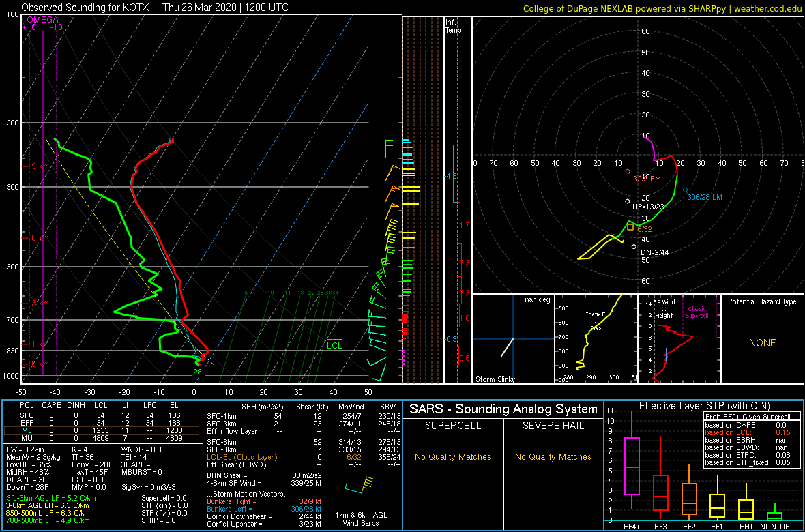
Task: Select the Potential Hazard Type header
Action: pyautogui.click(x=762, y=301)
